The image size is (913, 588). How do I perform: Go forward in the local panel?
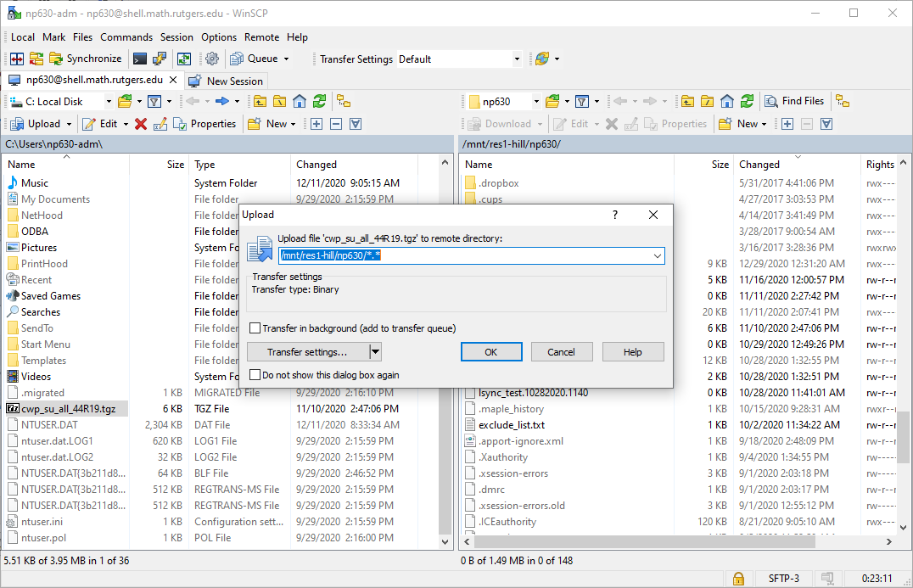(x=221, y=102)
